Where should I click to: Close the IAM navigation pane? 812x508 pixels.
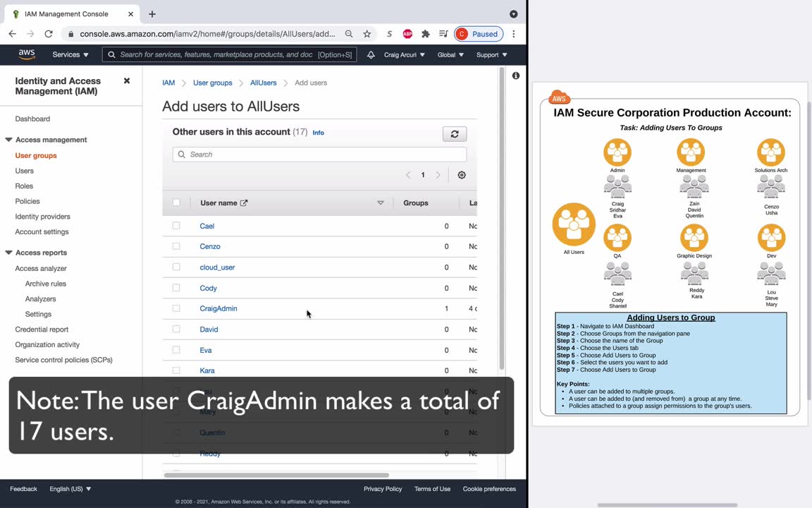tap(127, 81)
